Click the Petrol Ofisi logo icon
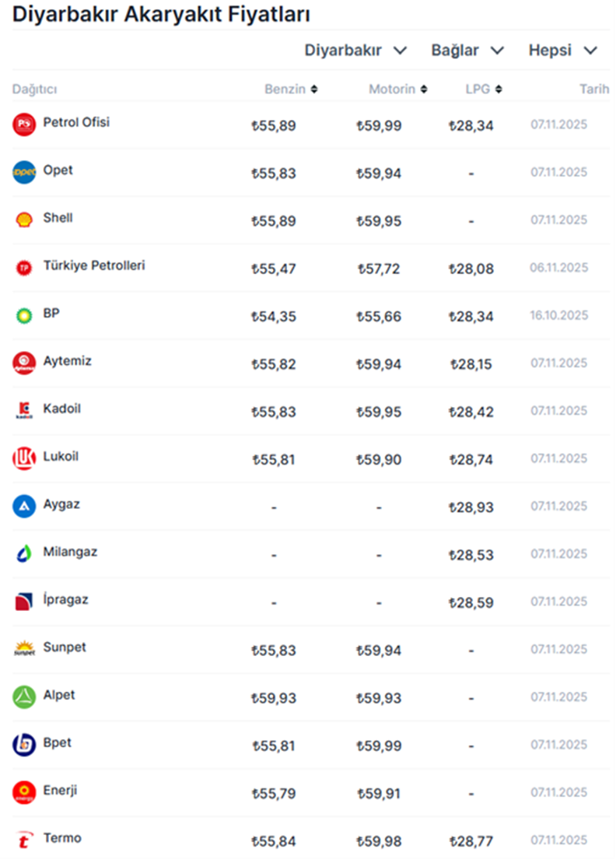 pos(24,125)
